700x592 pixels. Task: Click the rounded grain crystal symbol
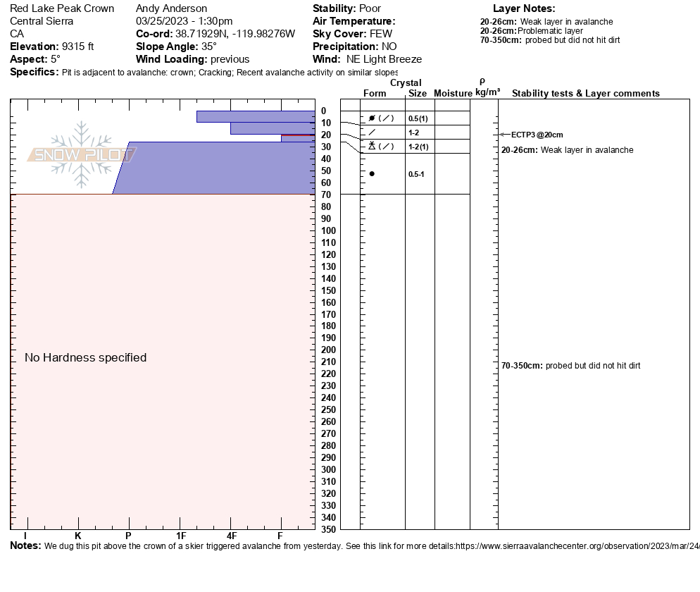click(x=372, y=173)
